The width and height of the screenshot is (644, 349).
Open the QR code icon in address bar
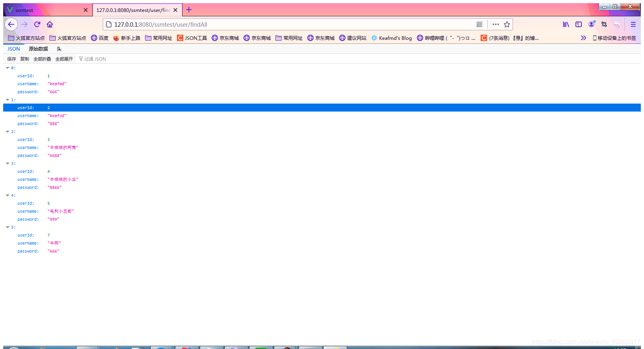479,24
